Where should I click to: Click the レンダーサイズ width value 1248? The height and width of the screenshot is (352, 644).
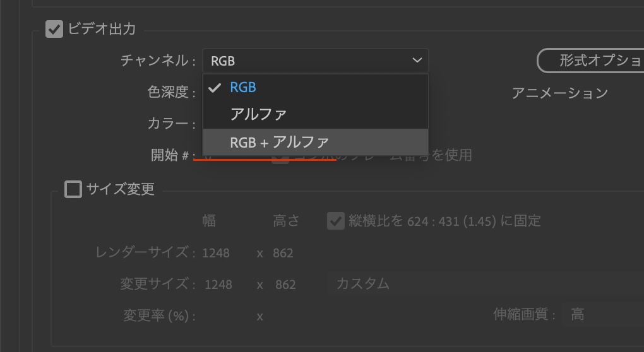[216, 253]
